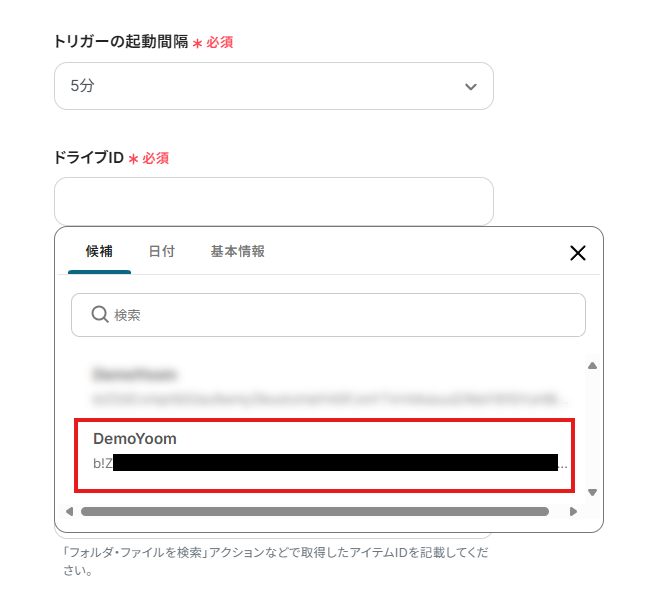
Task: Click the candidate list's up scroll arrow
Action: click(592, 366)
